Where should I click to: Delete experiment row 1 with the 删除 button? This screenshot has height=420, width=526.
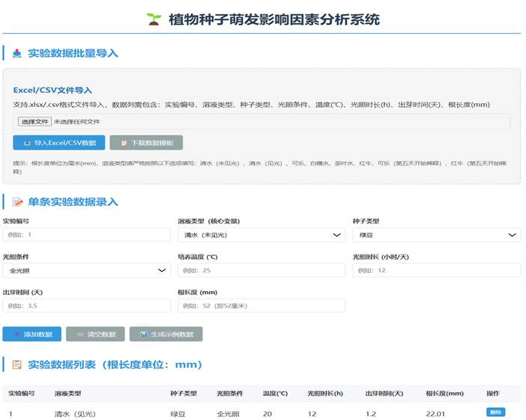[x=495, y=412]
